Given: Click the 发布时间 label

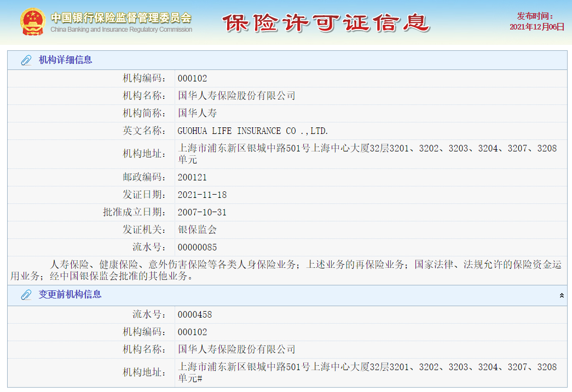Looking at the screenshot, I should point(535,16).
